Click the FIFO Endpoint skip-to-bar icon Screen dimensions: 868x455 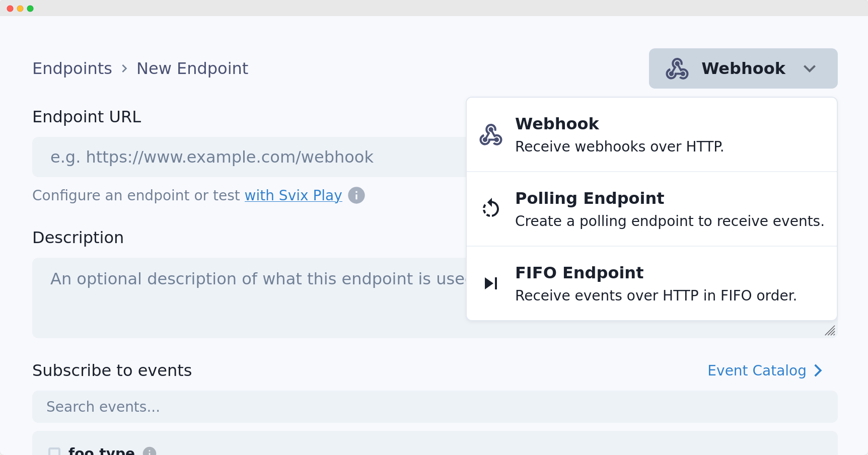[490, 283]
